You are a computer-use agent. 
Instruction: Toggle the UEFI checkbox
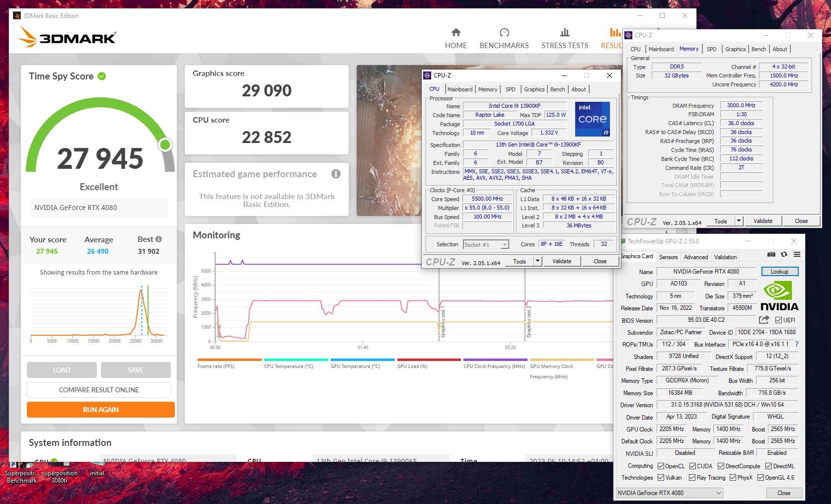[778, 320]
